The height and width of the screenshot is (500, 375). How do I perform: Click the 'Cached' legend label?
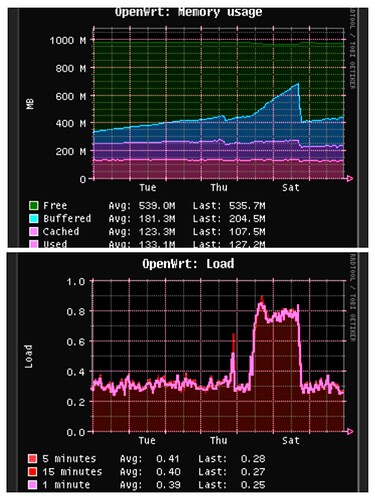(61, 232)
